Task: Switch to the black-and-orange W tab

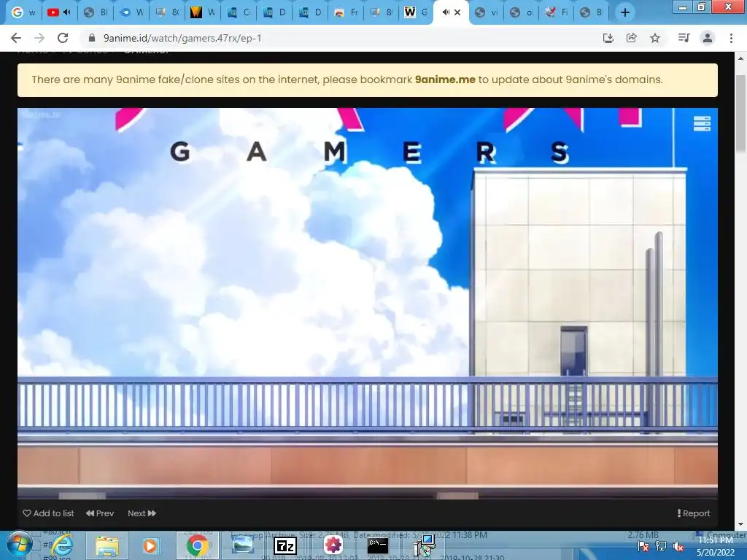Action: [x=203, y=12]
